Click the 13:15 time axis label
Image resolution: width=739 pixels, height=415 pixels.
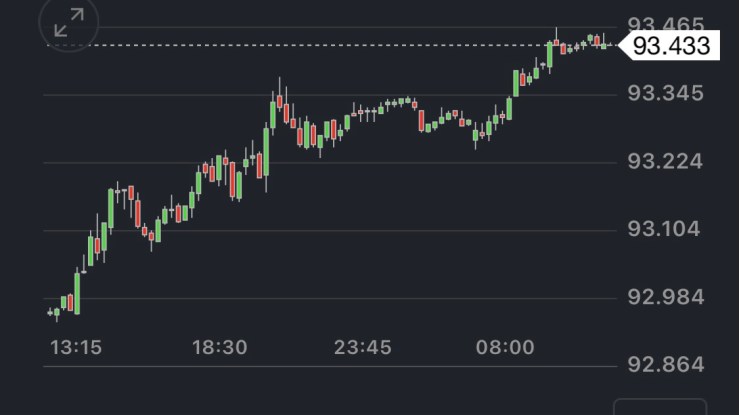pyautogui.click(x=76, y=347)
